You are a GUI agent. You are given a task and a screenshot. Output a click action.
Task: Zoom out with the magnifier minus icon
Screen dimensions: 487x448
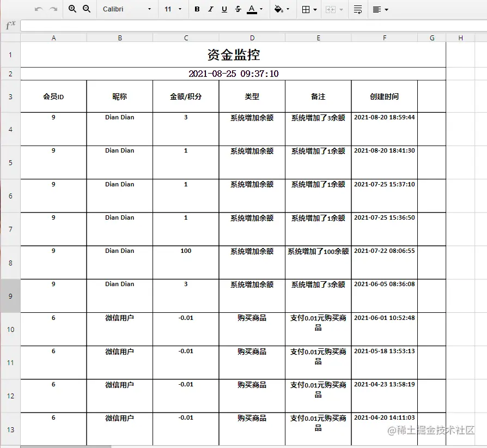pyautogui.click(x=87, y=9)
